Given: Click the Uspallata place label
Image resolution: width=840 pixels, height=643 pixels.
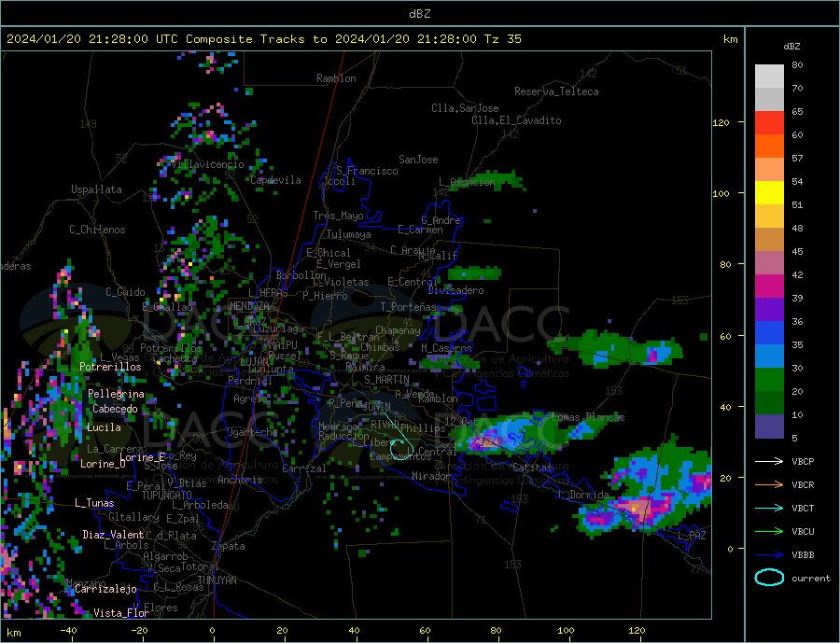Looking at the screenshot, I should 96,189.
